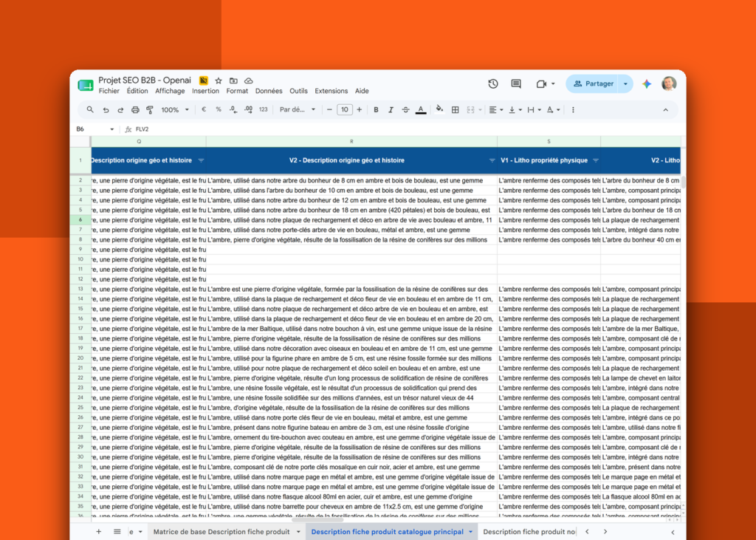756x540 pixels.
Task: Open the user account avatar
Action: pyautogui.click(x=669, y=83)
